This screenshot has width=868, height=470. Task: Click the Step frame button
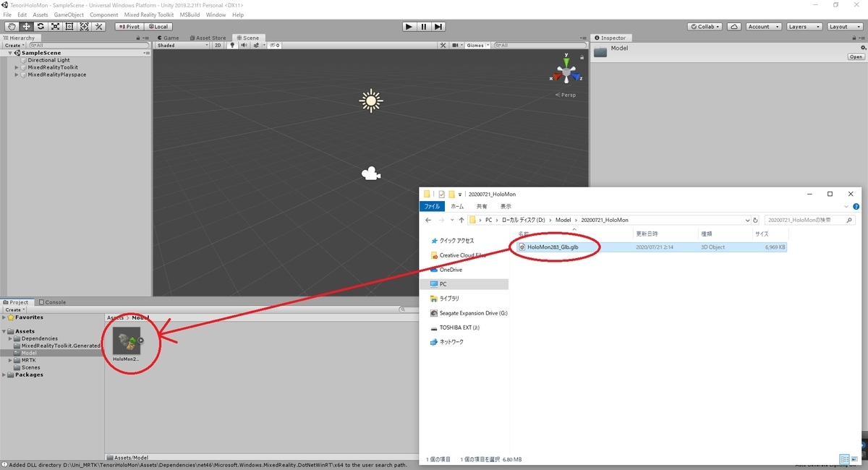438,27
